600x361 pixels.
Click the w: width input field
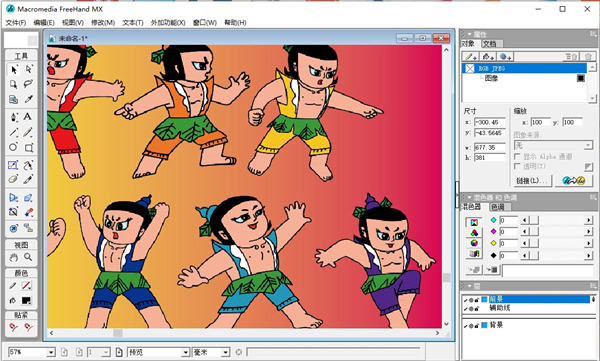point(489,147)
